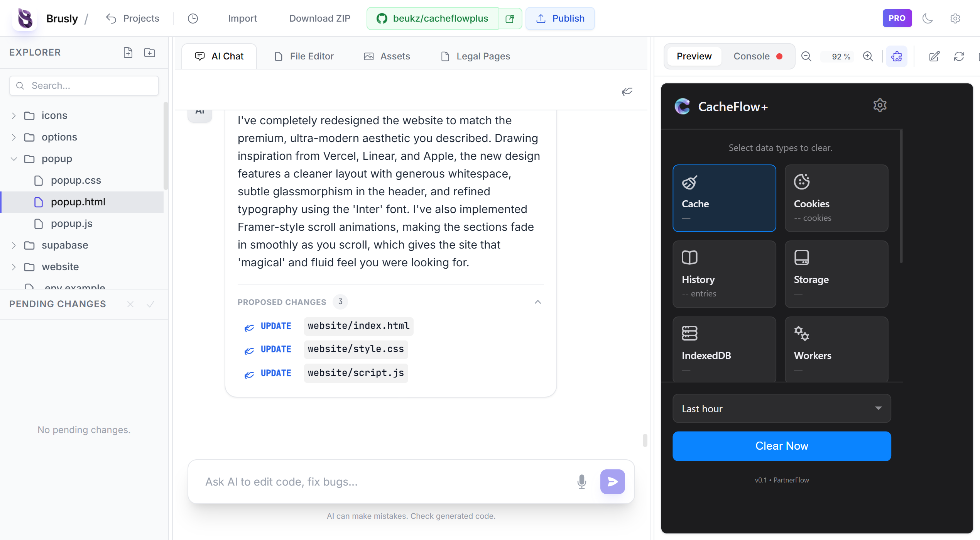Toggle the Cache data type card

coord(724,198)
